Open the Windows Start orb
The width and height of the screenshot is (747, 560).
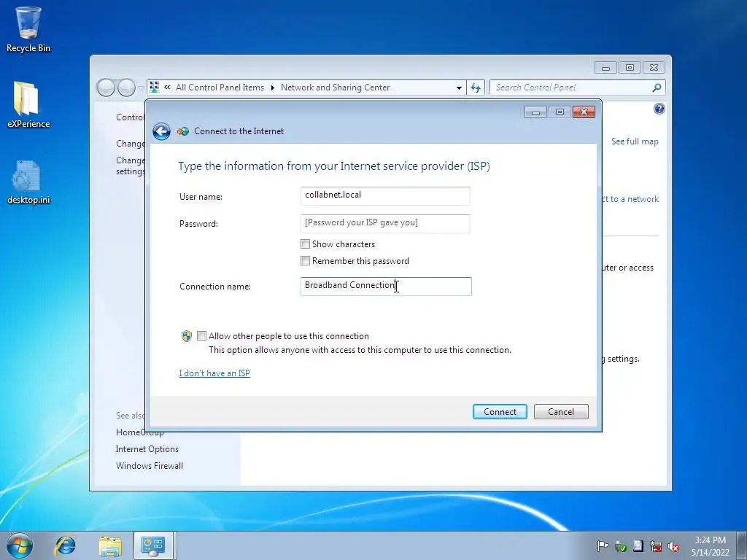(20, 545)
